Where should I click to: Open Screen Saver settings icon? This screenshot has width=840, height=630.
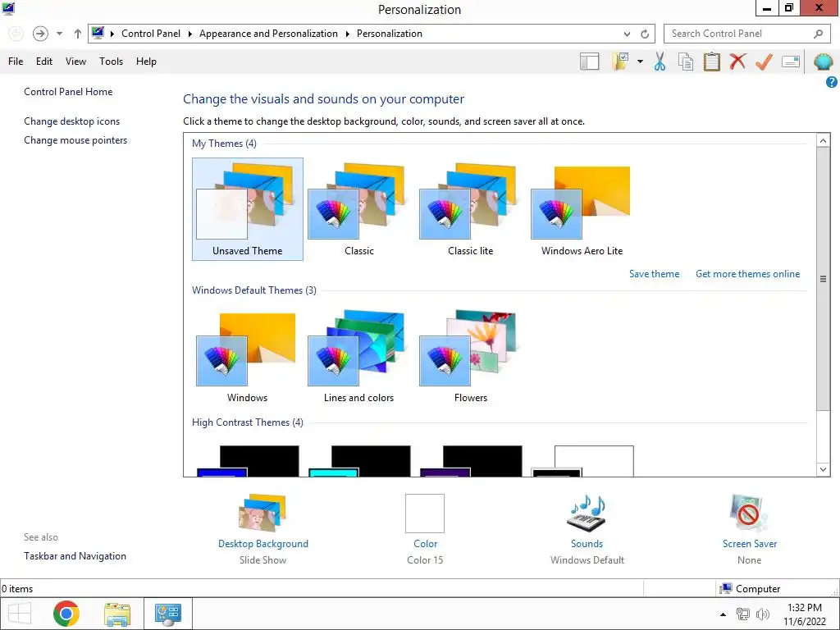pyautogui.click(x=749, y=514)
